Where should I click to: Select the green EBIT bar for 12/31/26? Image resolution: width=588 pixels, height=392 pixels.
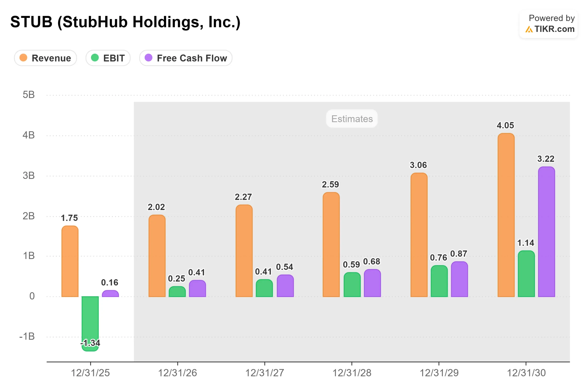[x=177, y=291]
